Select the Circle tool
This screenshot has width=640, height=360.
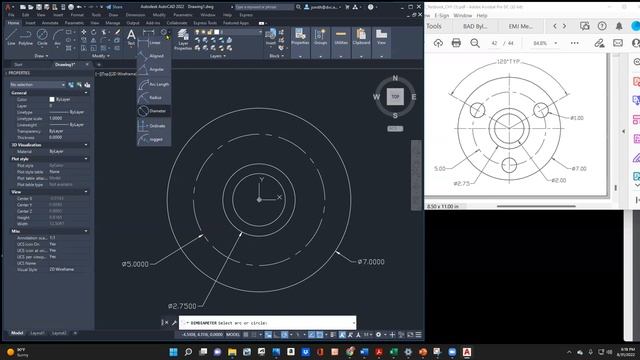42,37
